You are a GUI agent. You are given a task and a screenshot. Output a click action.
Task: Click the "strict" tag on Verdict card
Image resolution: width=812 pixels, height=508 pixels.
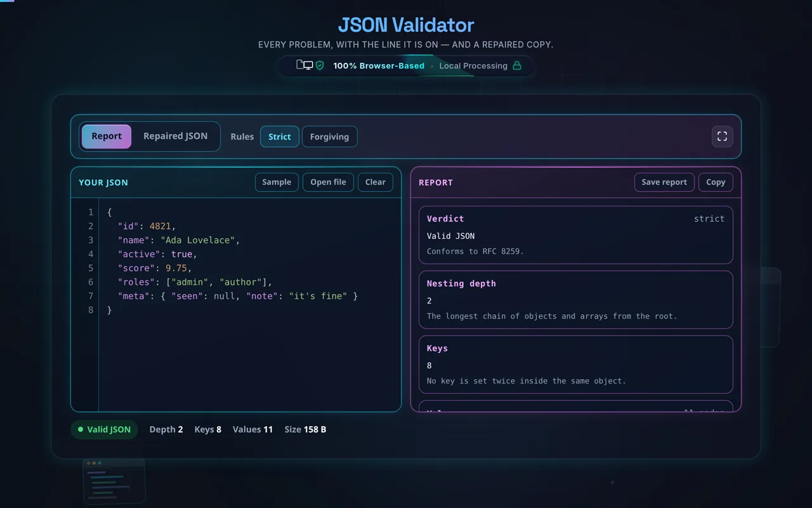click(709, 218)
